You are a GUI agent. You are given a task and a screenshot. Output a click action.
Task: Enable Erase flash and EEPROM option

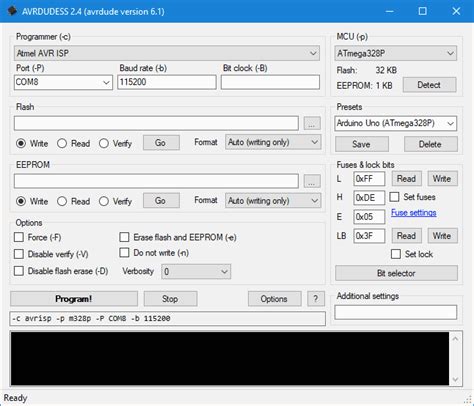click(124, 237)
